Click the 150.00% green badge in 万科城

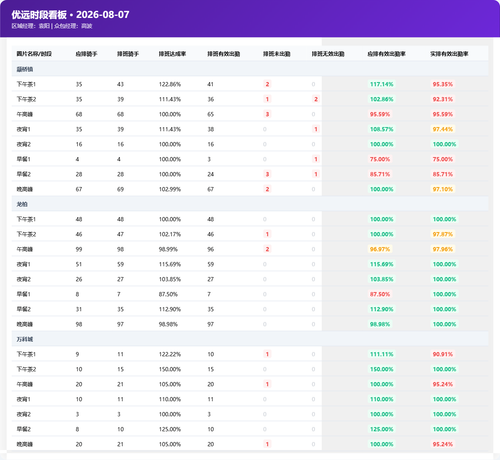point(382,369)
